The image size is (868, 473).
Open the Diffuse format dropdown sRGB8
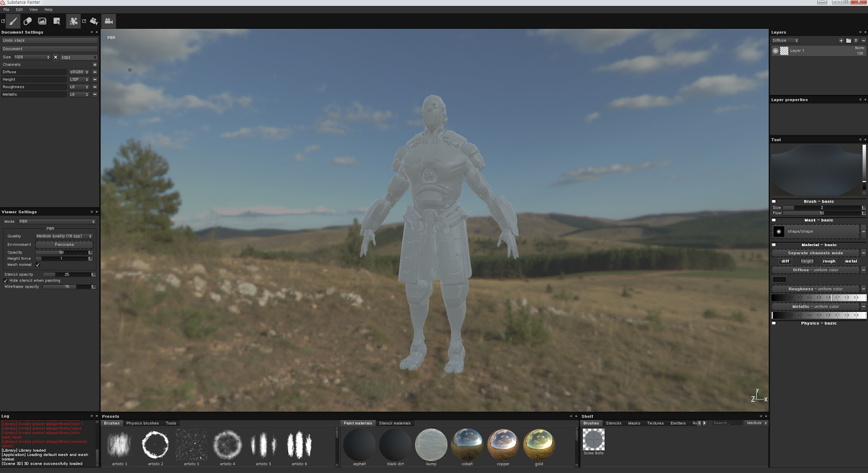[79, 72]
